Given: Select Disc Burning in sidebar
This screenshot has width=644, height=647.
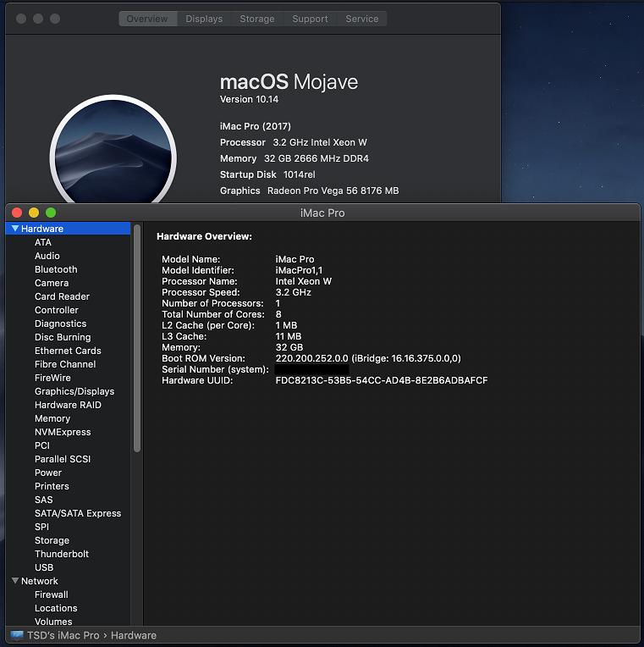Looking at the screenshot, I should pyautogui.click(x=63, y=337).
